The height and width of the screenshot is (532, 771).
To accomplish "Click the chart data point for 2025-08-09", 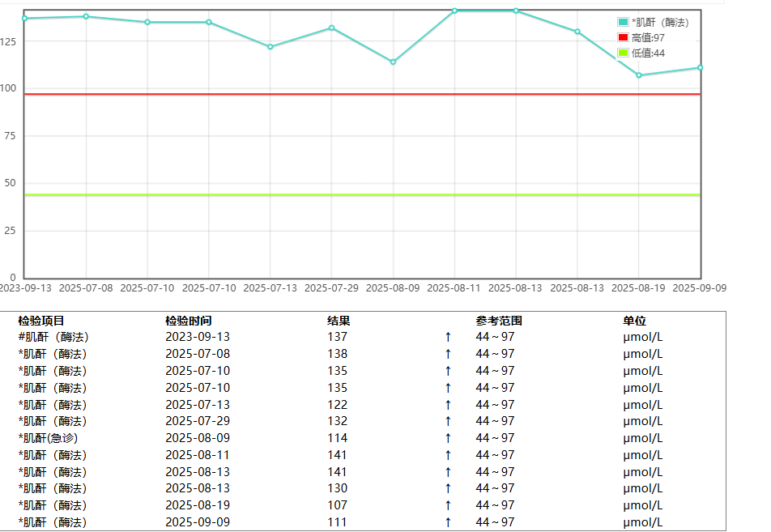I will 394,62.
